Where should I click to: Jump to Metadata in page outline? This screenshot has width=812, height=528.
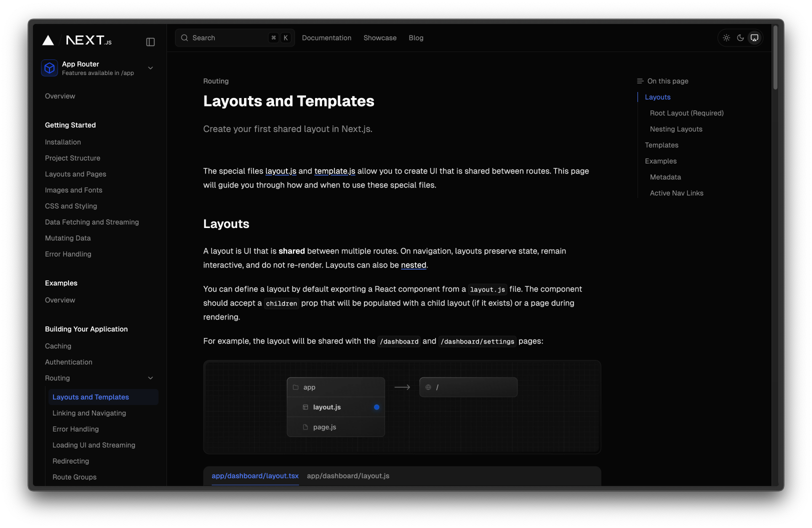click(665, 177)
